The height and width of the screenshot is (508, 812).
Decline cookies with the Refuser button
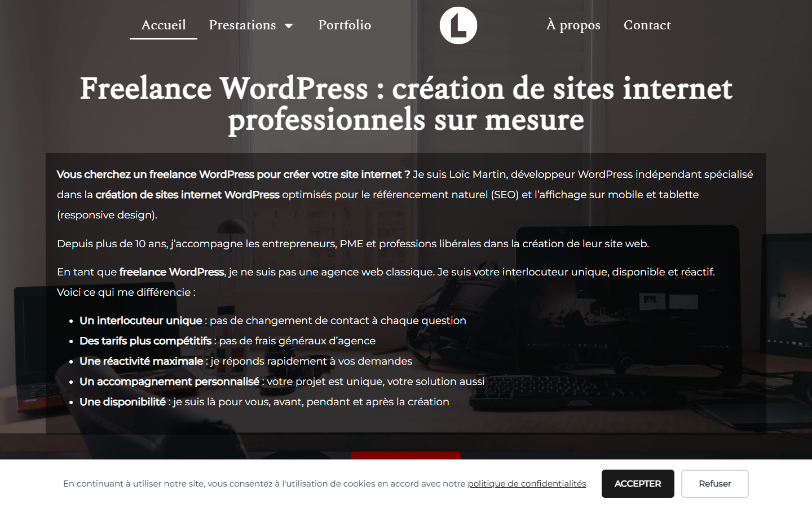click(x=715, y=484)
